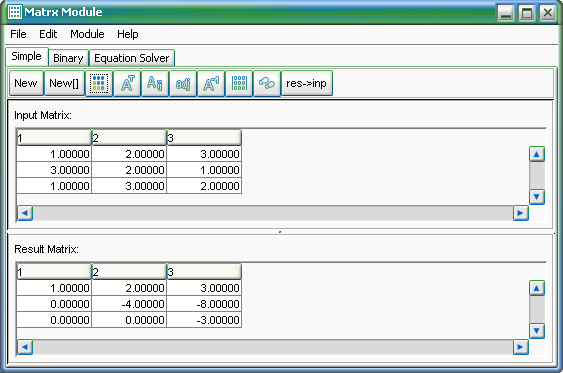Click the Input Matrix scroll-up arrow
The width and height of the screenshot is (563, 373).
pyautogui.click(x=537, y=154)
